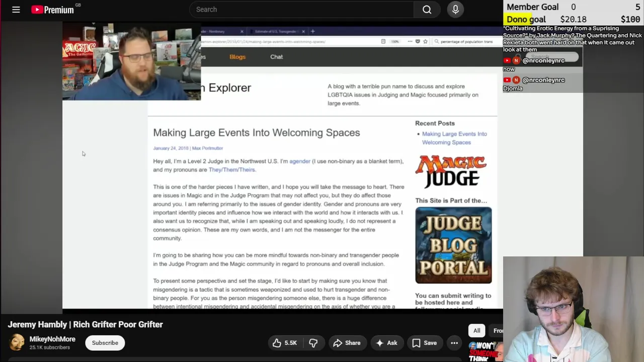
Task: Click the streamer webcam overlay
Action: (574, 309)
